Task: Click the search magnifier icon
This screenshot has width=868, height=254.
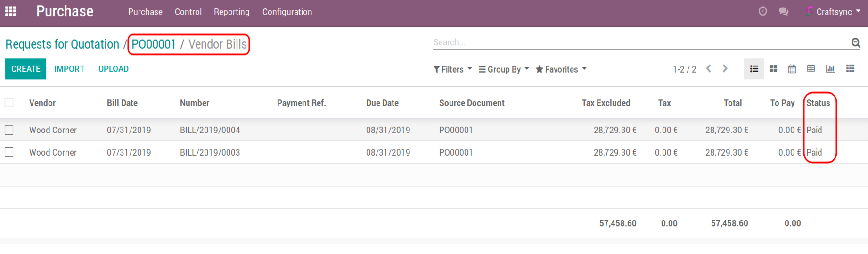Action: click(x=856, y=43)
